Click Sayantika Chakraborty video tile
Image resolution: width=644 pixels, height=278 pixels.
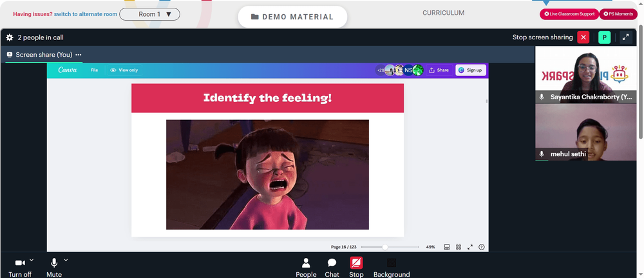pos(585,74)
